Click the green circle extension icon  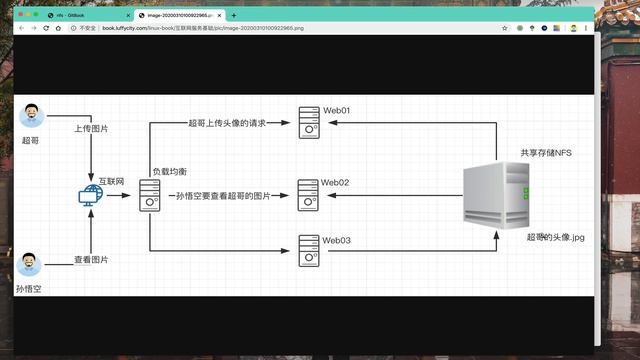point(520,28)
